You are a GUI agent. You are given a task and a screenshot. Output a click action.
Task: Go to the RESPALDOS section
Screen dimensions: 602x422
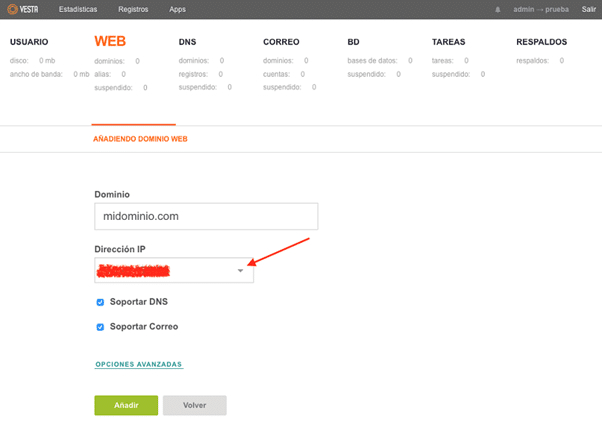[541, 43]
